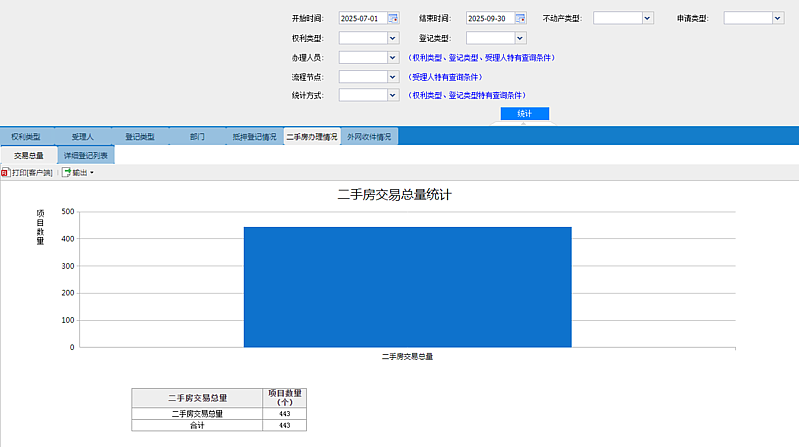Switch to the 抵押登记情况 tab
This screenshot has width=799, height=447.
[254, 137]
